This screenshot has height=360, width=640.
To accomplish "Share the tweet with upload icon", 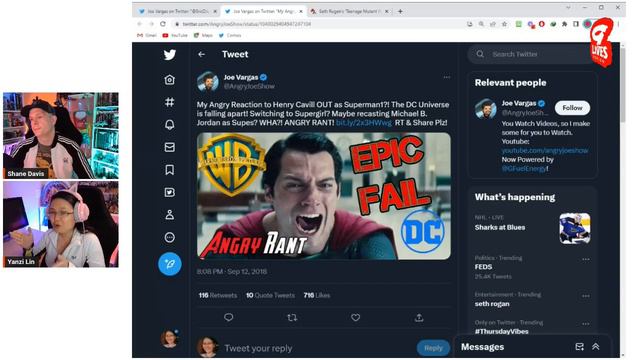I will [x=419, y=317].
